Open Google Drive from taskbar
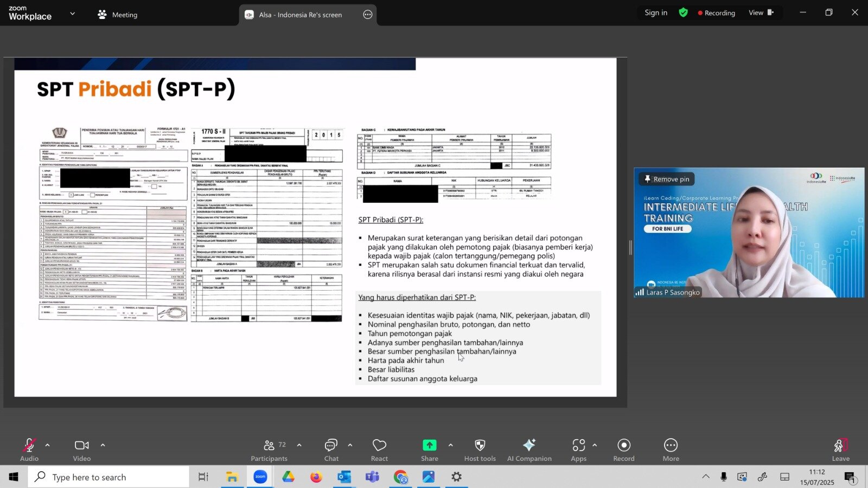The width and height of the screenshot is (868, 488). 288,477
